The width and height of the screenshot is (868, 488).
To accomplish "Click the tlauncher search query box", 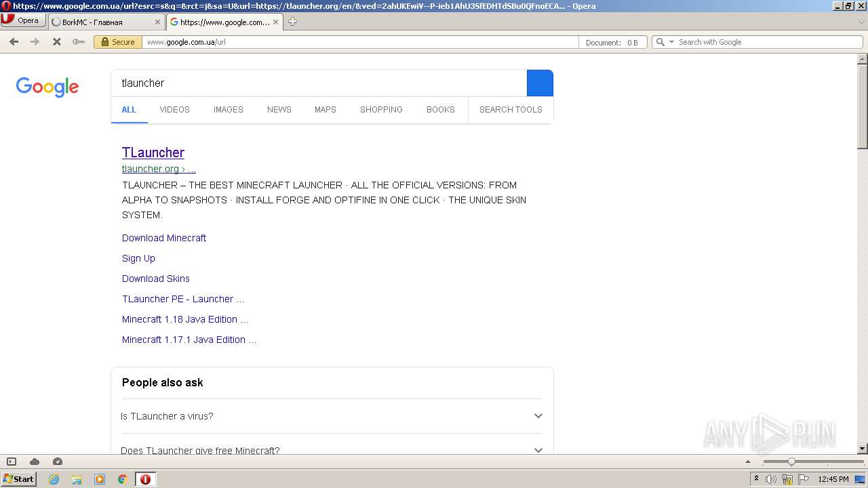I will pos(319,83).
